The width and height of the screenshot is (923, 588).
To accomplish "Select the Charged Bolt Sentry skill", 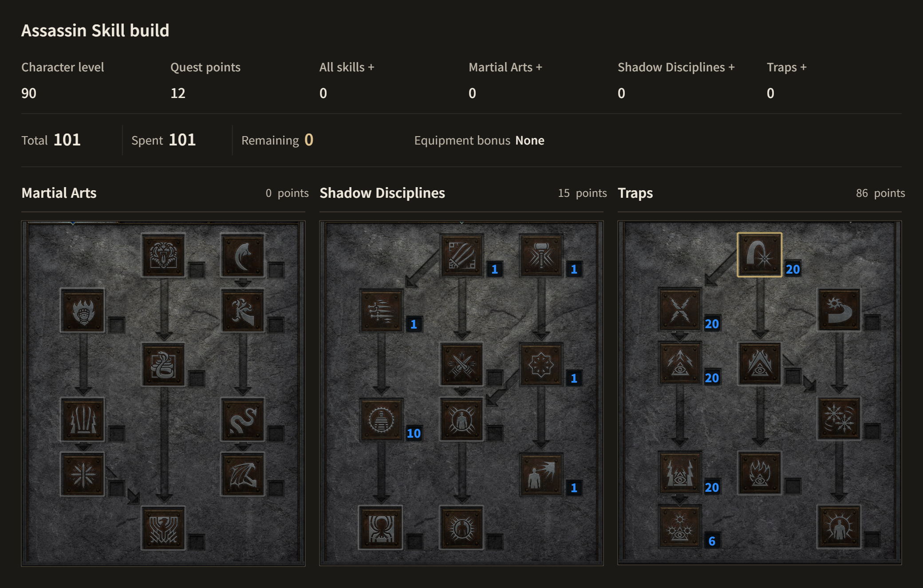I will click(680, 364).
